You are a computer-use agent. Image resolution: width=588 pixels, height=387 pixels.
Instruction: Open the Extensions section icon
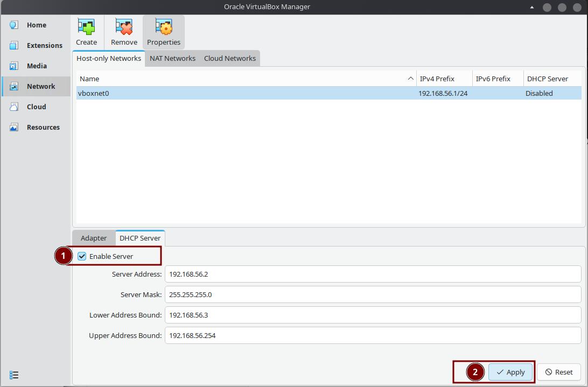pyautogui.click(x=14, y=45)
